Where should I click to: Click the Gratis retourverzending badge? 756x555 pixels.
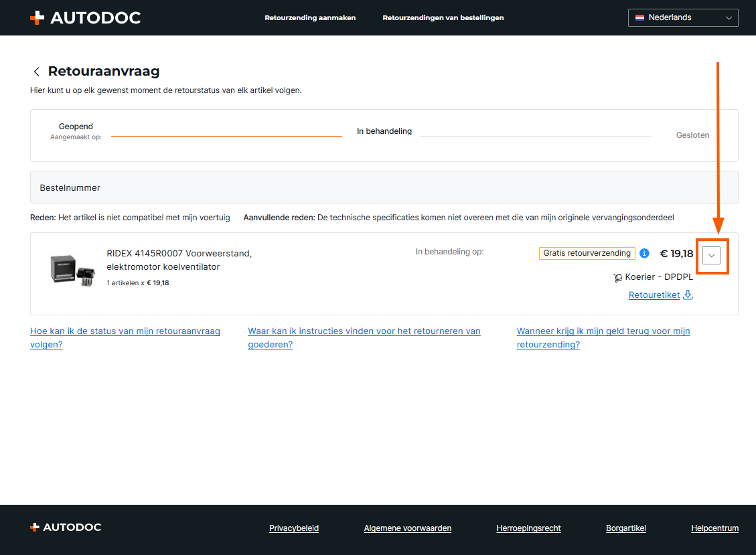point(587,253)
